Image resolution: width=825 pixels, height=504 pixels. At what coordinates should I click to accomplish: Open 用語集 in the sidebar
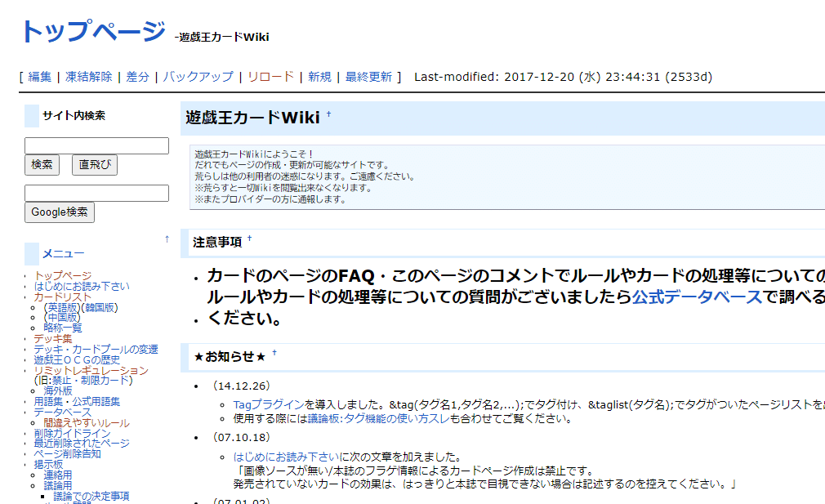tap(48, 402)
